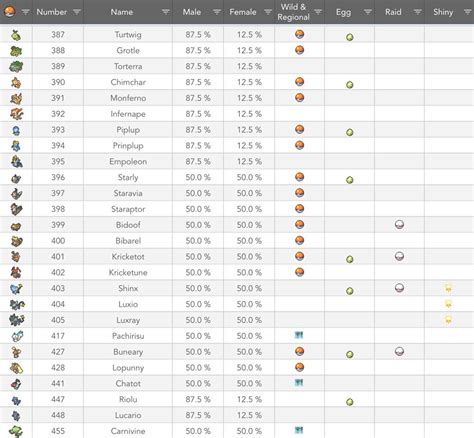The image size is (474, 438).
Task: Open the Male column filter dropdown
Action: coord(217,12)
